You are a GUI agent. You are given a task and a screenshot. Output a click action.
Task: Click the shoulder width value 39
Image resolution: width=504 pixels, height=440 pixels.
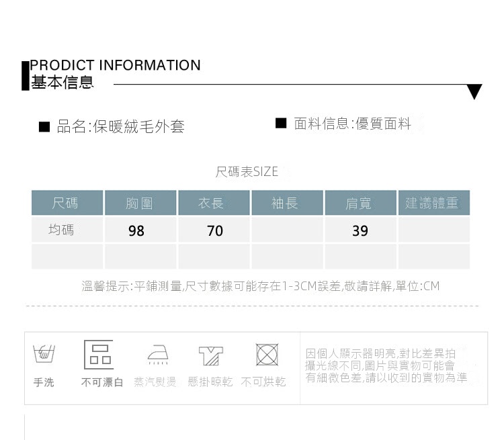point(360,231)
